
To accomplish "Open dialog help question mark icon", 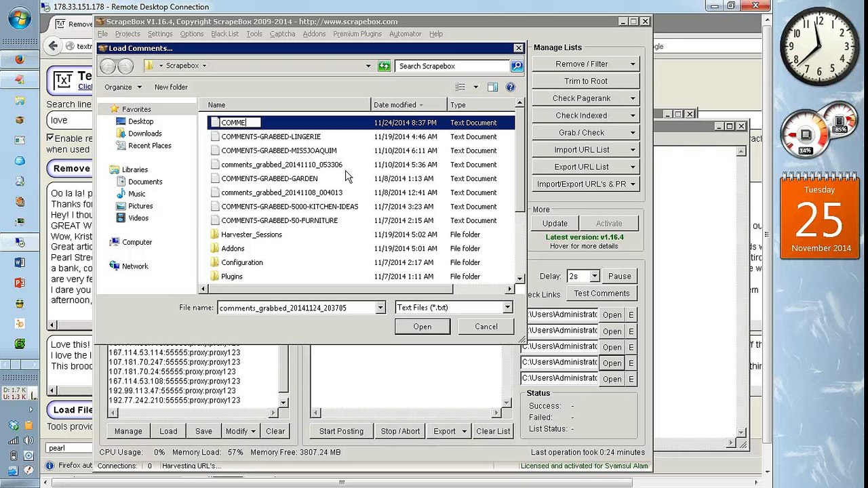I will pos(511,87).
